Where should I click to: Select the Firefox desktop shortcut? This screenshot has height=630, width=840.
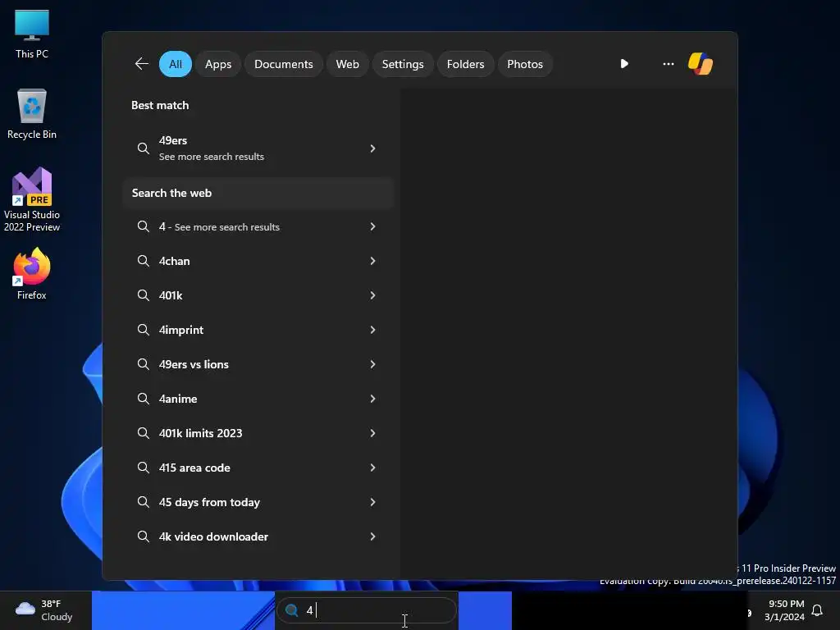point(32,274)
